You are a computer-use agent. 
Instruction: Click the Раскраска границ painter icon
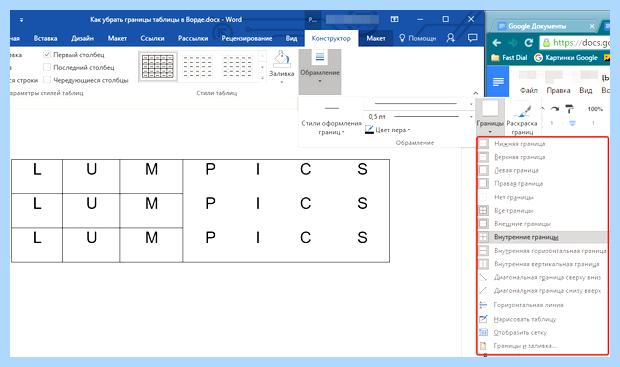pos(522,110)
